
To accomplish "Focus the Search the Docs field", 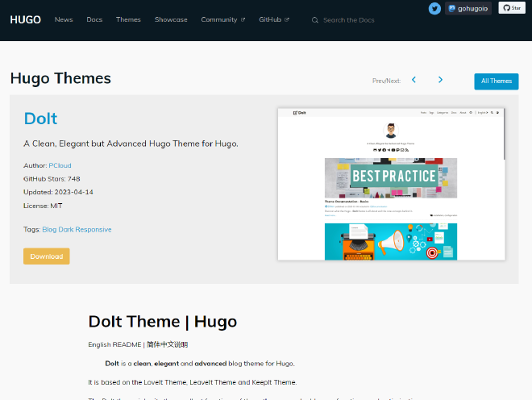I will [x=348, y=20].
